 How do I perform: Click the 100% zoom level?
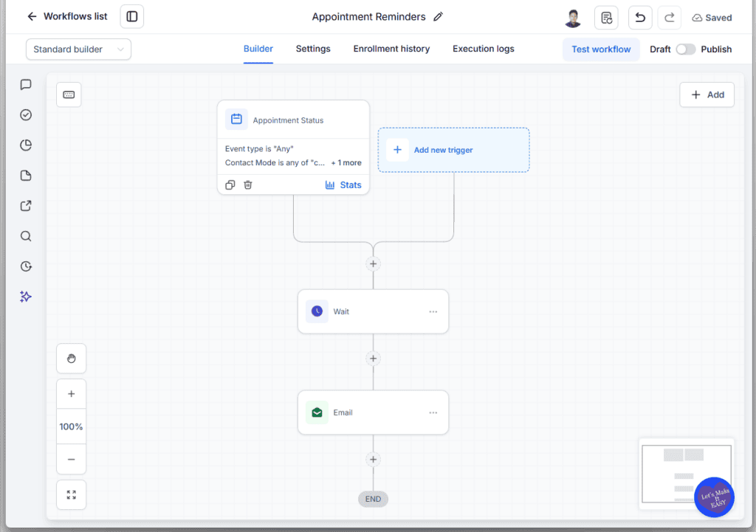pyautogui.click(x=72, y=426)
